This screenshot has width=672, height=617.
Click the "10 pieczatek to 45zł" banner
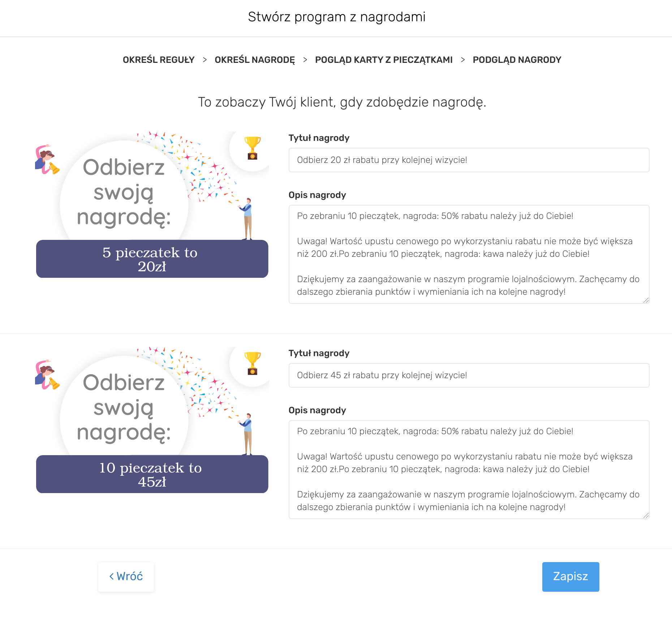pos(152,474)
